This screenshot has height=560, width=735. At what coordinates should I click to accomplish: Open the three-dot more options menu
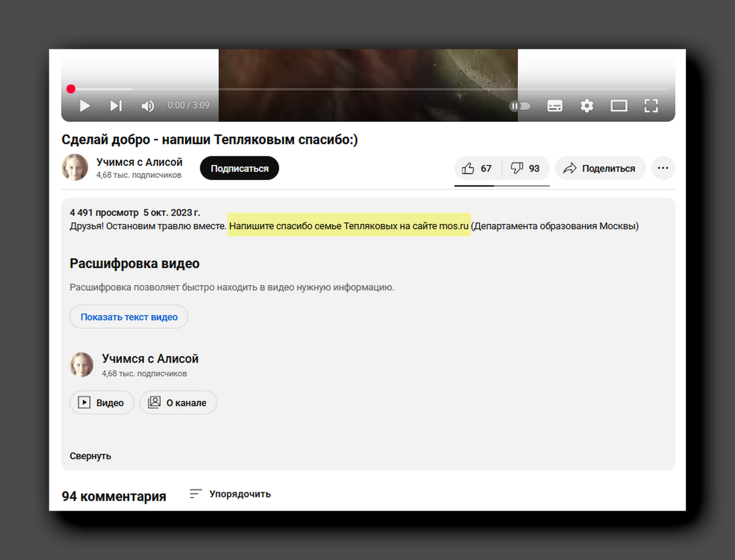point(663,168)
